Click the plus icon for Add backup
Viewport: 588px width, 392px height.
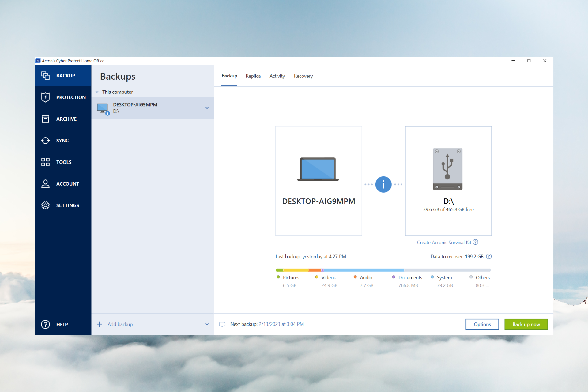point(100,324)
